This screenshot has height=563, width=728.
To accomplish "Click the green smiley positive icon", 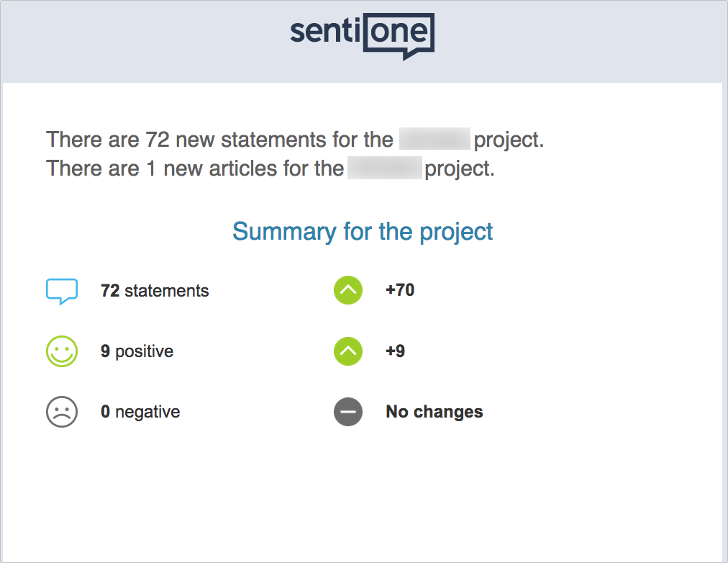I will click(x=62, y=351).
